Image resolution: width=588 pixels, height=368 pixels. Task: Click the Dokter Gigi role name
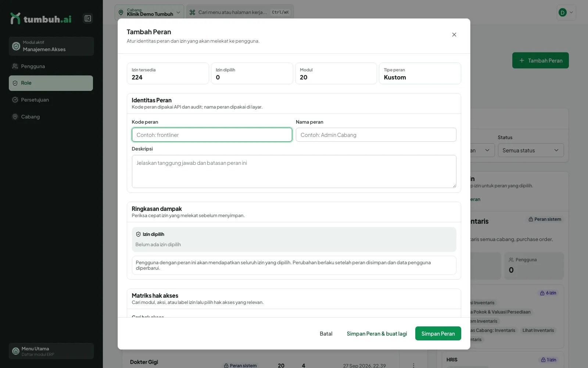(x=144, y=362)
